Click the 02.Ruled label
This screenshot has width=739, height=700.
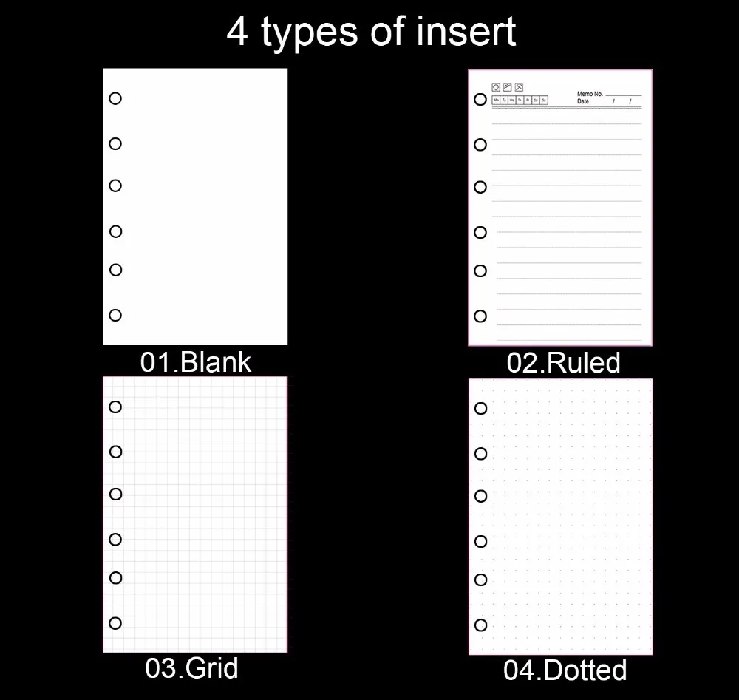click(563, 362)
